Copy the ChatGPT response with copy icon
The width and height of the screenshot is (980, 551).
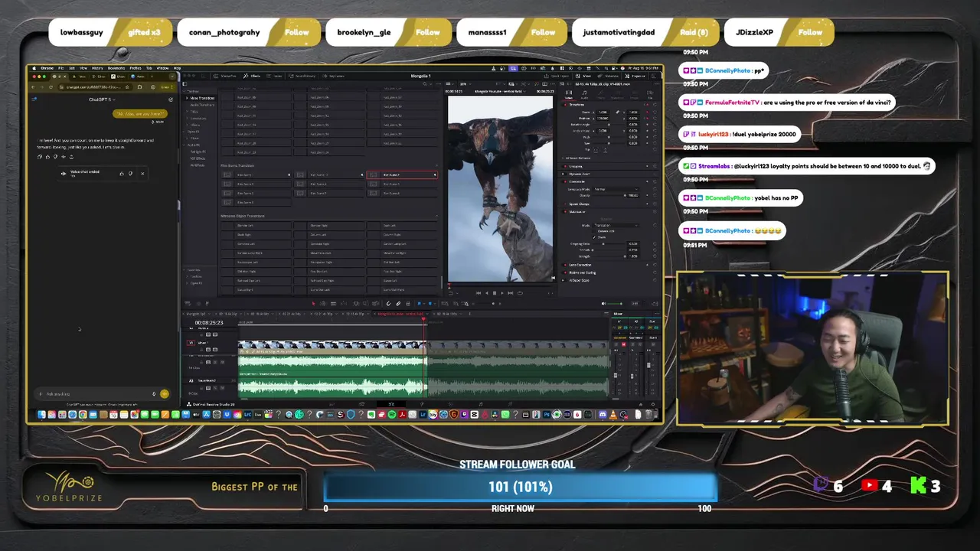coord(39,157)
